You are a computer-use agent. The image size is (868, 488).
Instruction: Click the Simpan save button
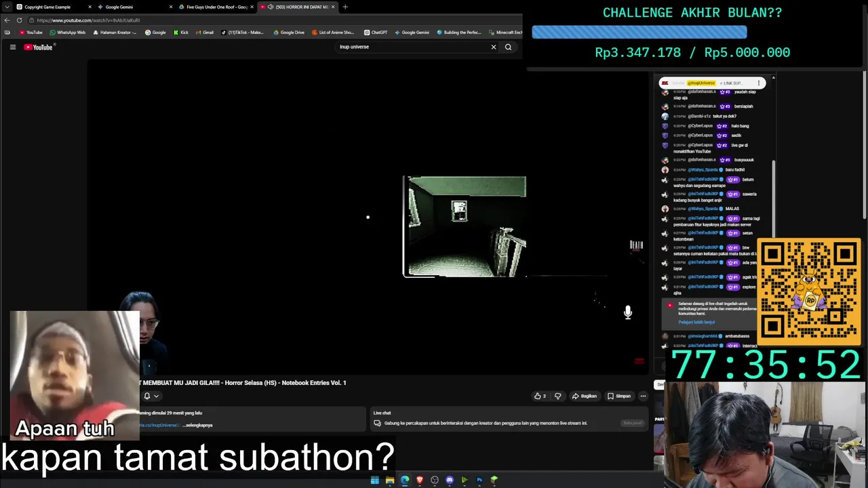pos(619,396)
